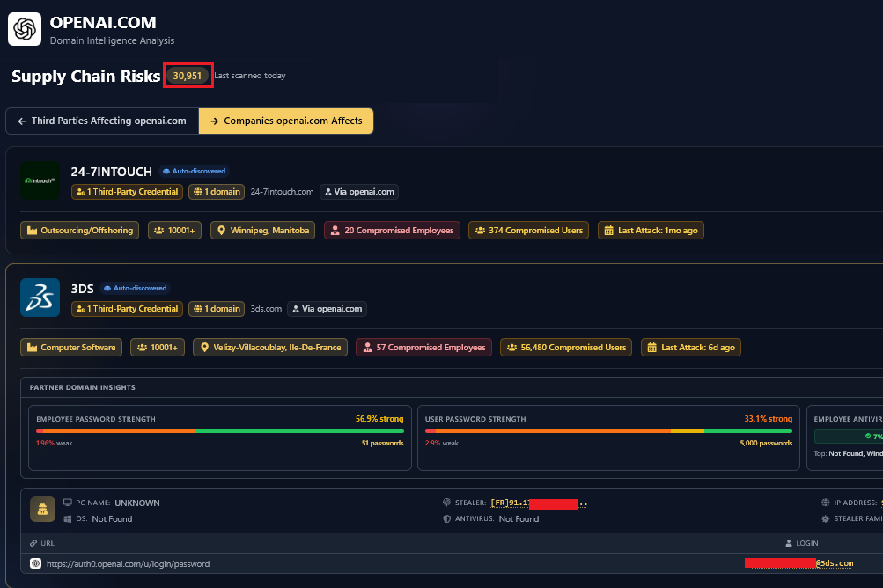The image size is (883, 588).
Task: Click 56,480 Compromised Users badge
Action: 566,348
